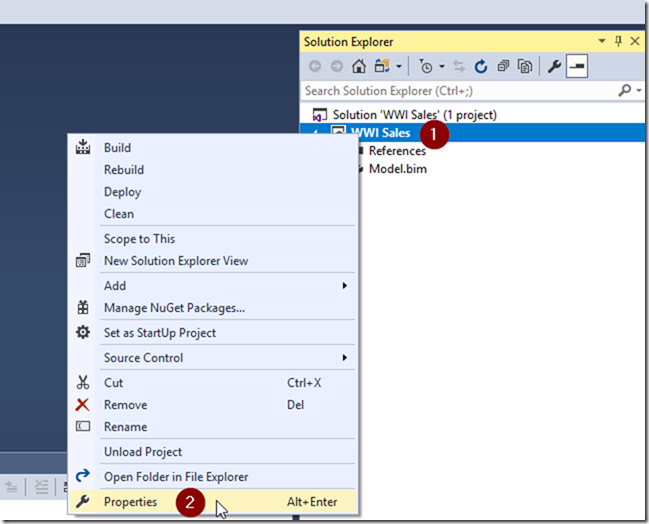Click the red X Remove icon
Image resolution: width=649 pixels, height=524 pixels.
click(x=82, y=404)
